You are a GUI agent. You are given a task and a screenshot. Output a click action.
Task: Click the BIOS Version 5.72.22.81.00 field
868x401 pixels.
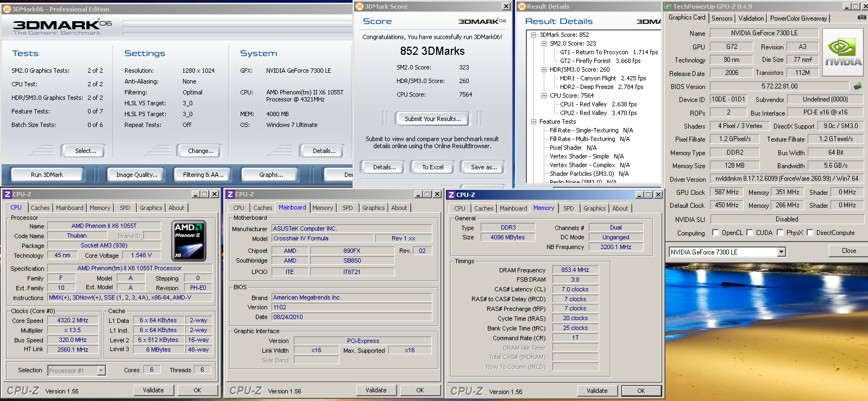click(x=779, y=86)
